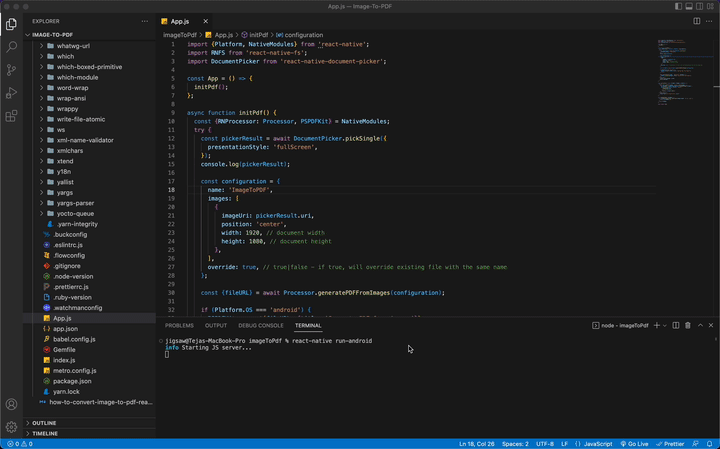
Task: Change UTF-8 file encoding
Action: point(545,444)
